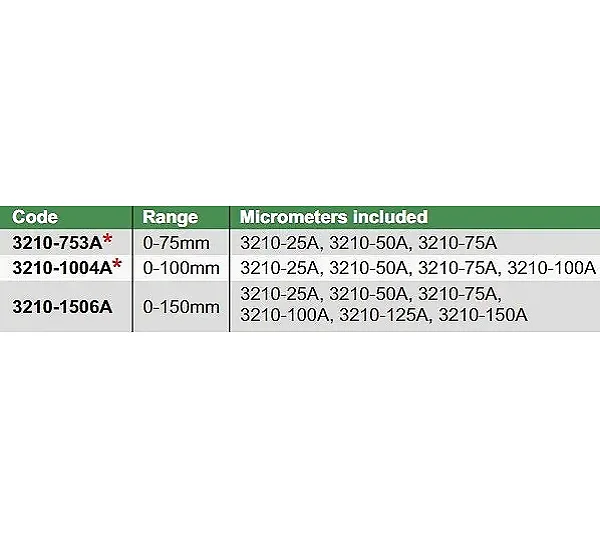Click the red asterisk after 3210-753A

click(x=108, y=240)
